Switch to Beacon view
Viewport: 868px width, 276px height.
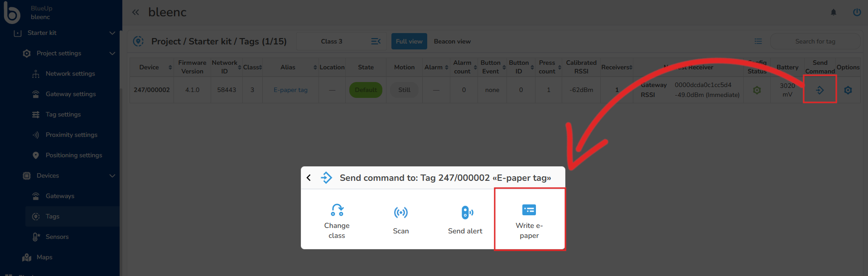pos(452,41)
